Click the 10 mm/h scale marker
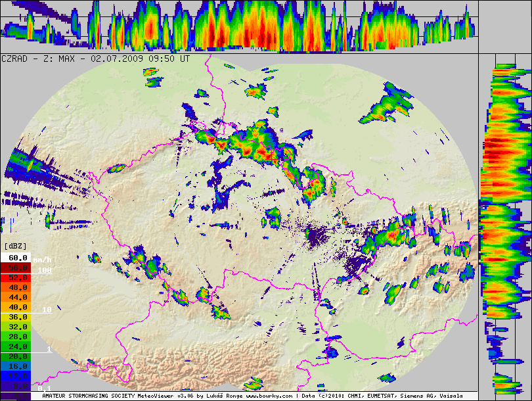 pos(47,310)
